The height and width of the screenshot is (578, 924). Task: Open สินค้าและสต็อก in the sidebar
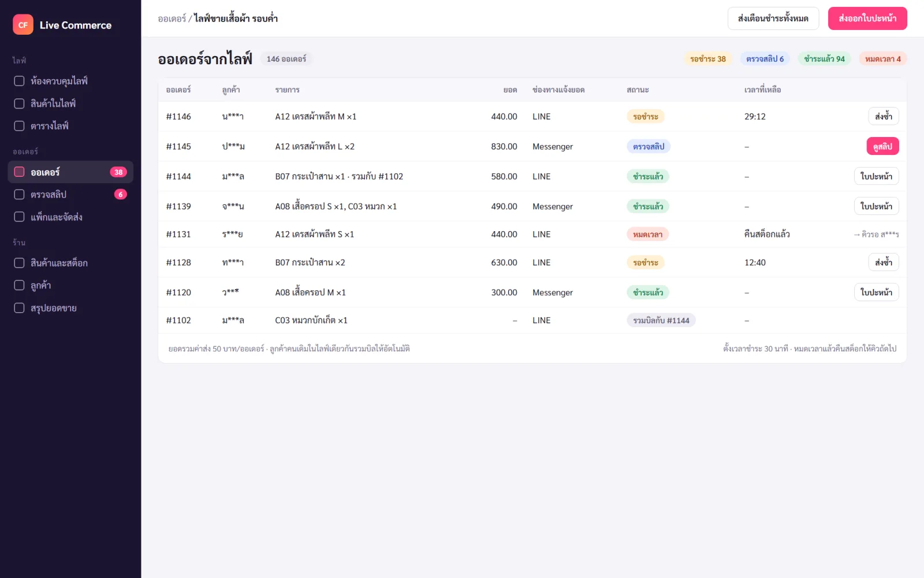tap(70, 263)
